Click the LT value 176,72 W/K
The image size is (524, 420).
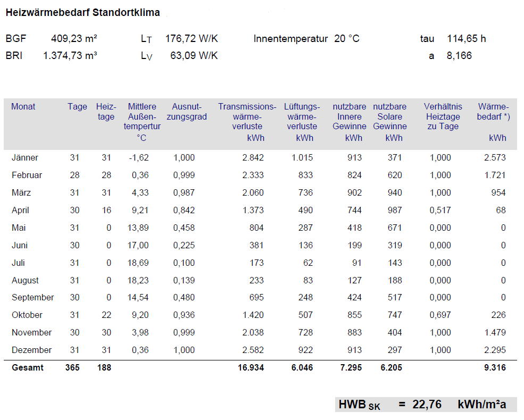click(192, 39)
